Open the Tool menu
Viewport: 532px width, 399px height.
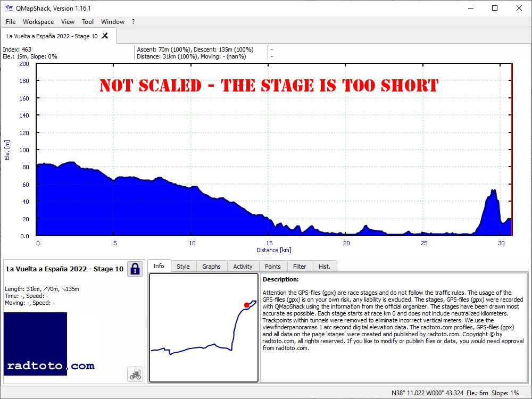click(88, 22)
